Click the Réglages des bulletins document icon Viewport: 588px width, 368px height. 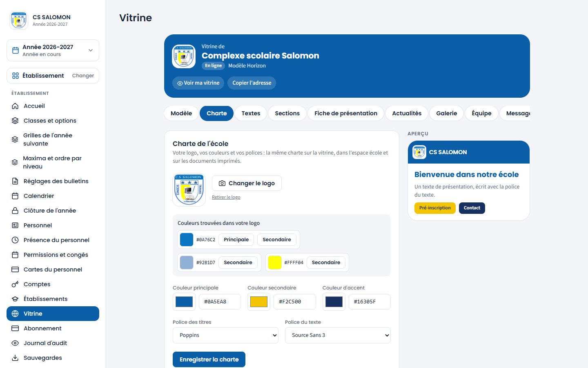15,181
